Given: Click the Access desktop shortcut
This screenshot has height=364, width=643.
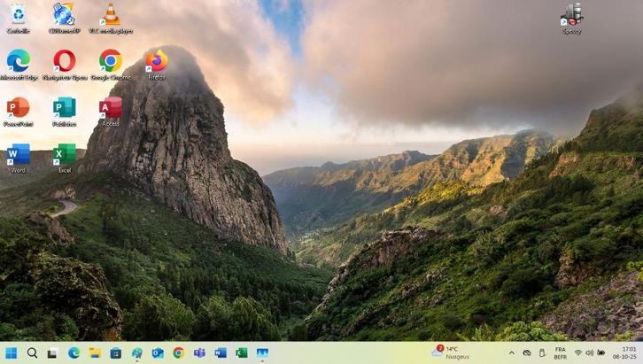Looking at the screenshot, I should [x=110, y=108].
